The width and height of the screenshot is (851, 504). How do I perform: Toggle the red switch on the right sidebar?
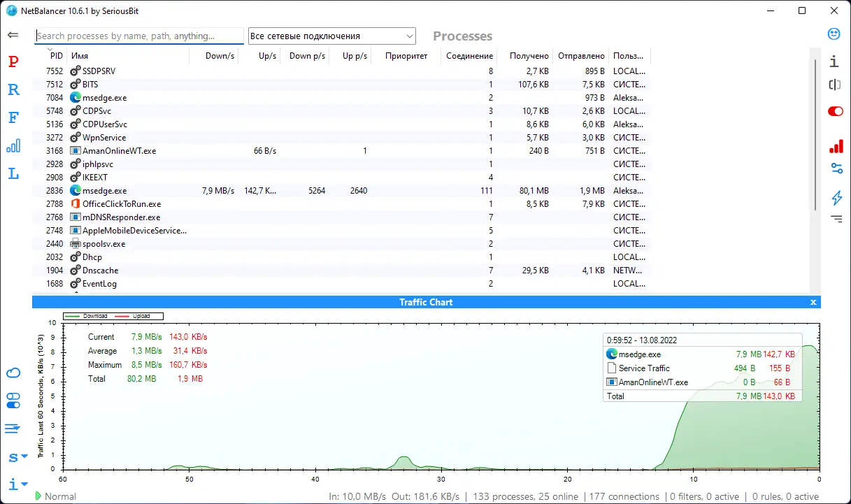point(835,110)
